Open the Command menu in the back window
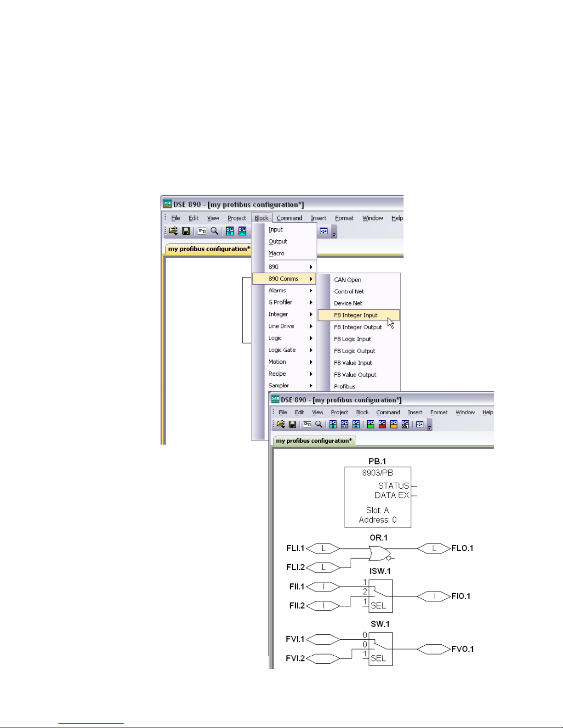Viewport: 563px width, 728px height. coord(290,218)
